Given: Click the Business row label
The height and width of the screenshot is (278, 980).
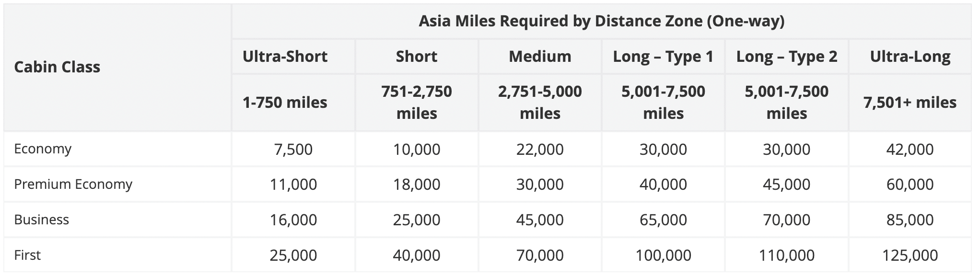Looking at the screenshot, I should tap(42, 220).
